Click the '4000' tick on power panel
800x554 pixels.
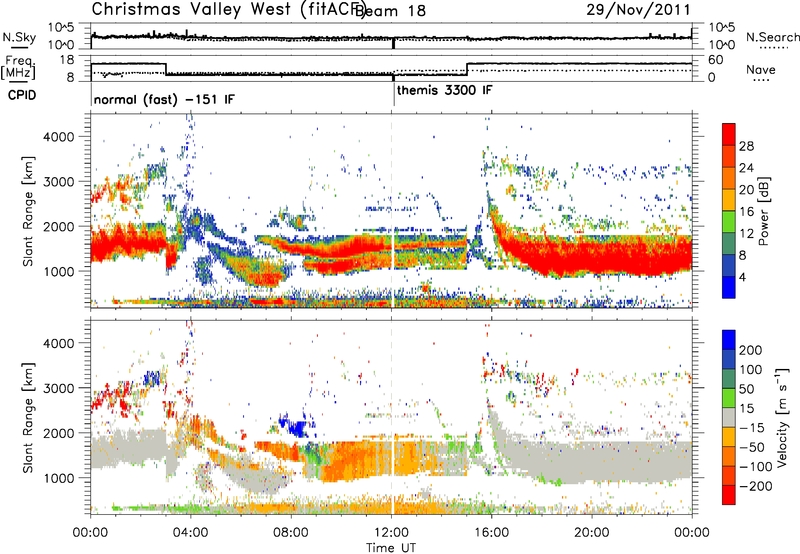(x=58, y=137)
